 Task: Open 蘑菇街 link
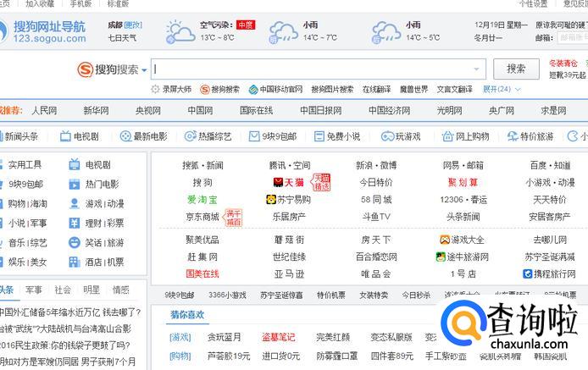(289, 240)
